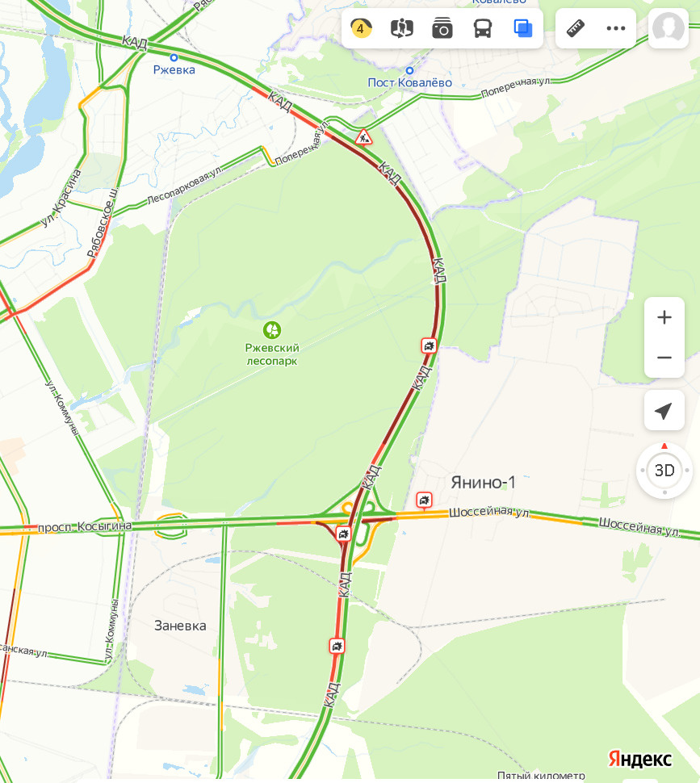Open street panoramas with the figure icon

point(402,28)
